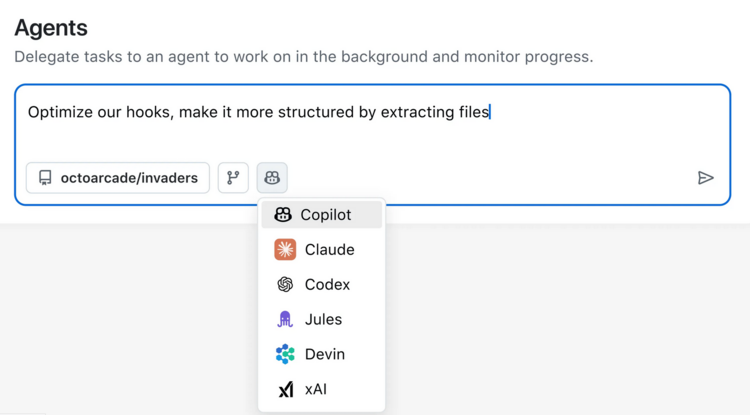The height and width of the screenshot is (415, 750).
Task: Send the task with the paper plane icon
Action: point(706,178)
